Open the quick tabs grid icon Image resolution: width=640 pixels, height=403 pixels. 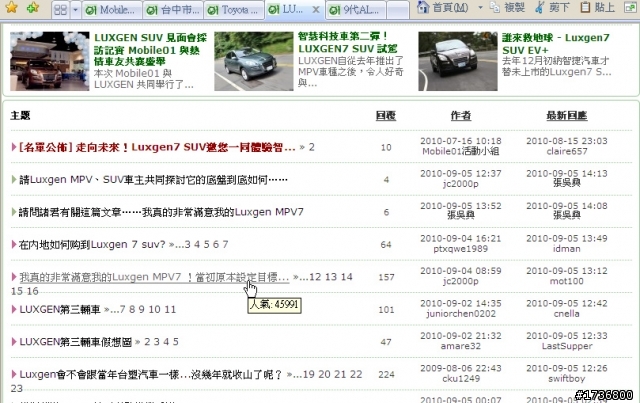60,10
